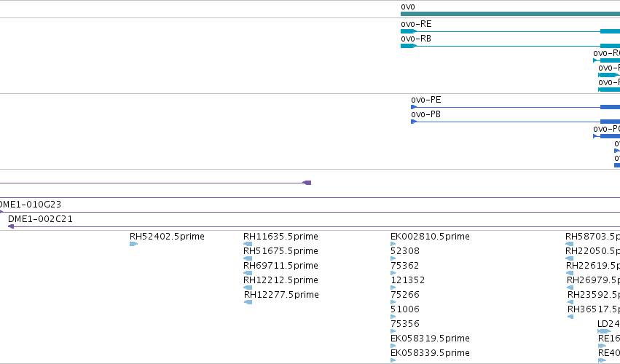Open the RH12212.5prime EST label

point(280,280)
